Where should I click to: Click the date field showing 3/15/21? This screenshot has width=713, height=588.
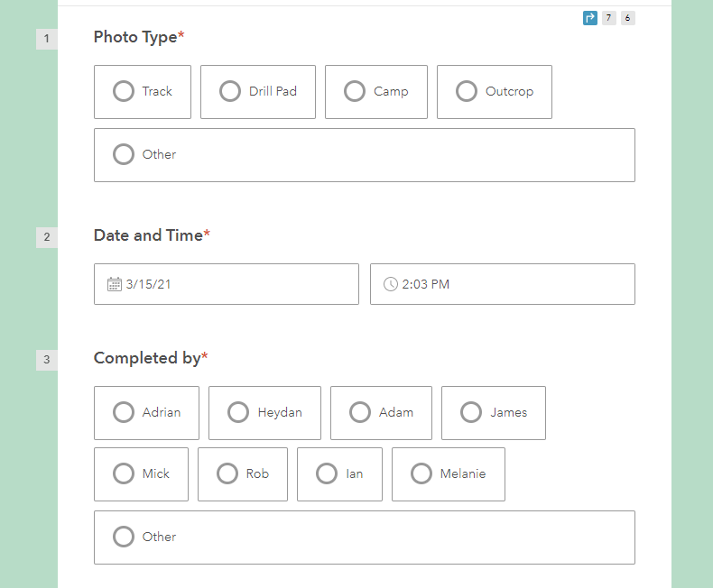click(x=227, y=284)
